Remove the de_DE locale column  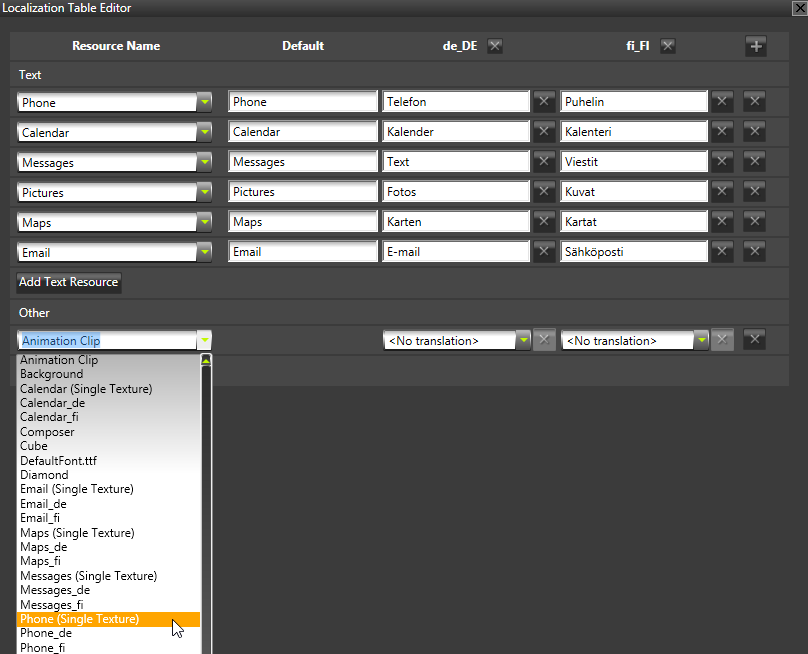(495, 46)
